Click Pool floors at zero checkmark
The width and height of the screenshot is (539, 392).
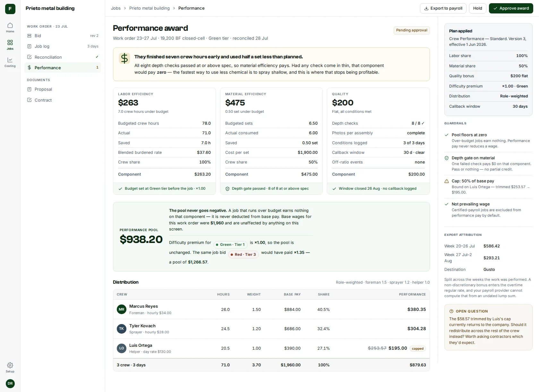click(x=447, y=135)
